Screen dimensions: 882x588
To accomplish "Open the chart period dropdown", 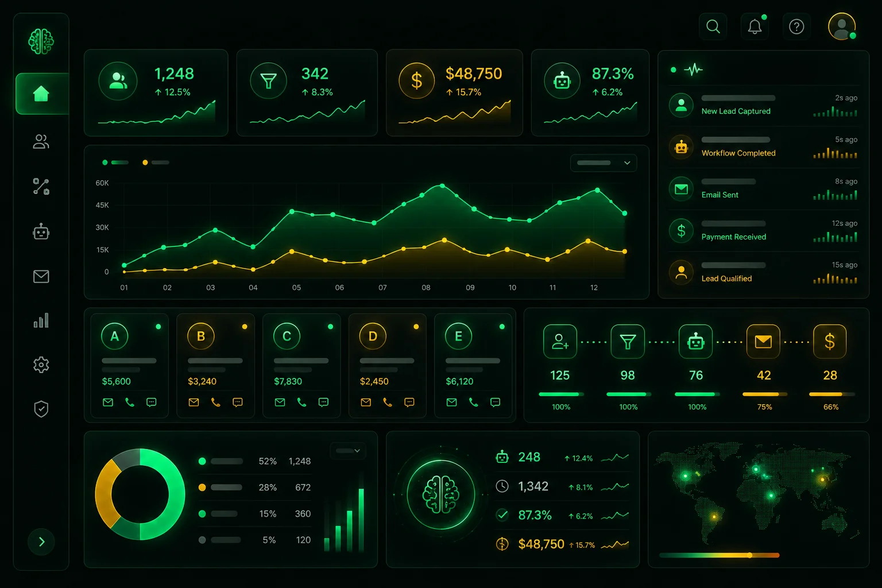I will pyautogui.click(x=604, y=163).
